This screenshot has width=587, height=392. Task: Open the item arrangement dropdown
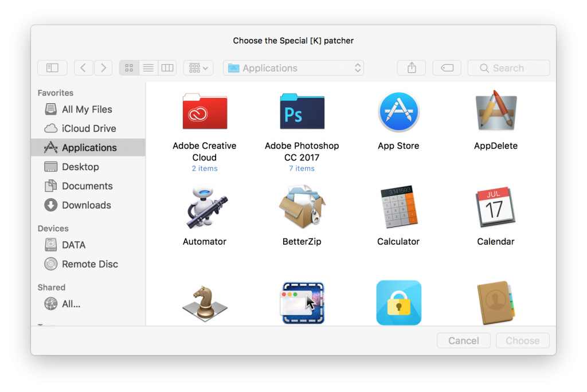pos(198,68)
